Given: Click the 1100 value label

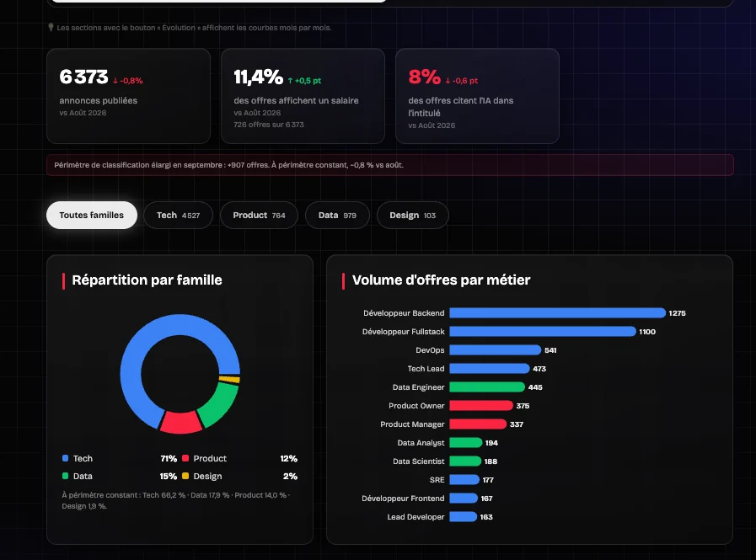Looking at the screenshot, I should [647, 332].
